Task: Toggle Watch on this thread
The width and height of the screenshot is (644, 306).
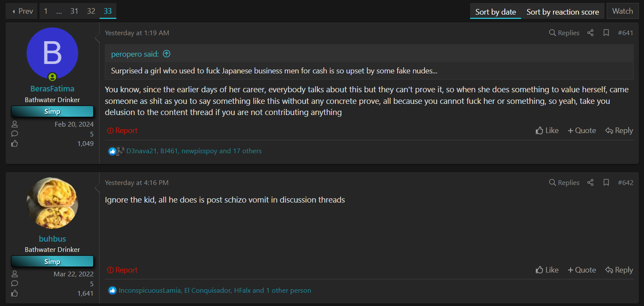Action: pos(623,11)
